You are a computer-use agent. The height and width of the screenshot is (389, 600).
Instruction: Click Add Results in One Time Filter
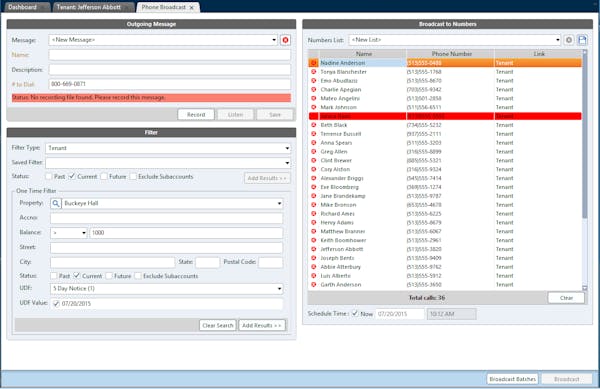262,325
